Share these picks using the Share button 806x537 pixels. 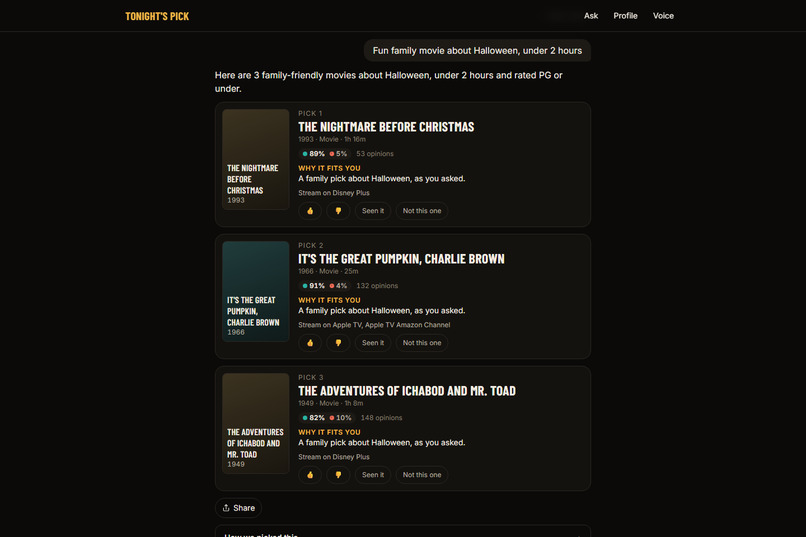pyautogui.click(x=239, y=508)
